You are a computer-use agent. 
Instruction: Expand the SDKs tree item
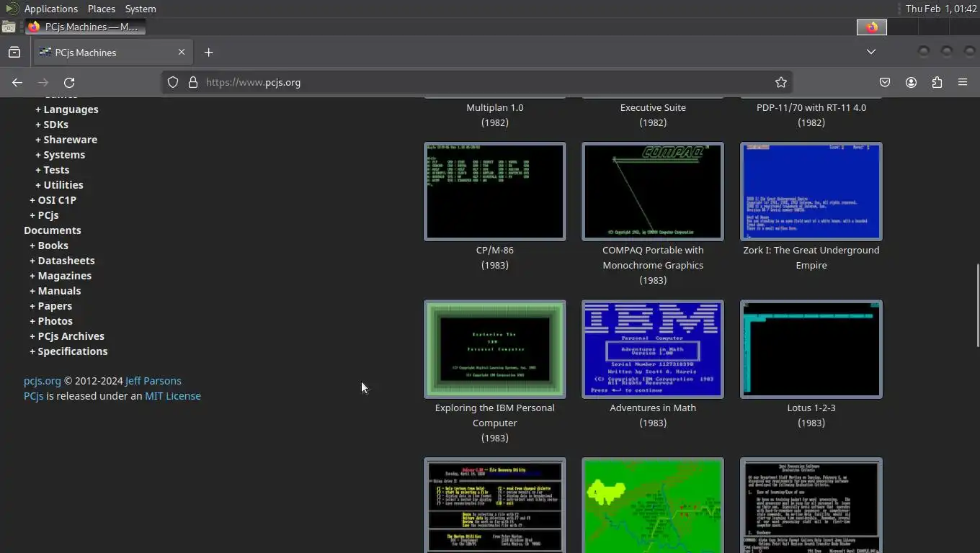tap(52, 125)
